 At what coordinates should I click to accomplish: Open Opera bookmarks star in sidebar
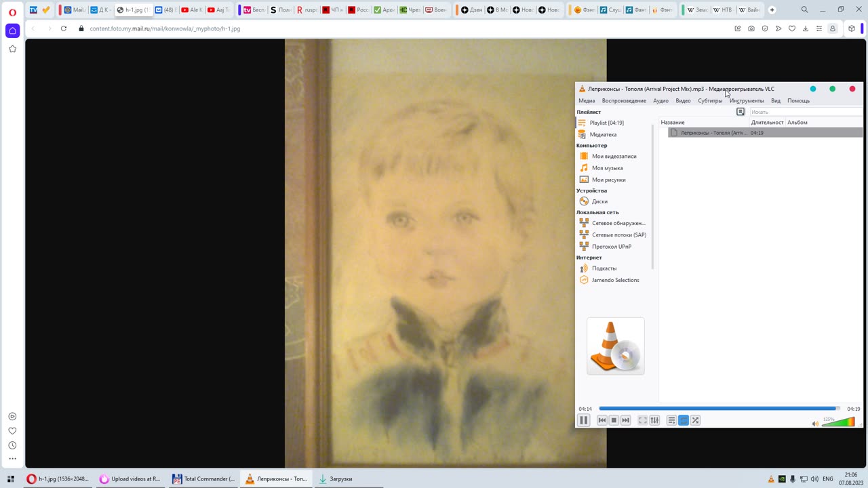(12, 49)
